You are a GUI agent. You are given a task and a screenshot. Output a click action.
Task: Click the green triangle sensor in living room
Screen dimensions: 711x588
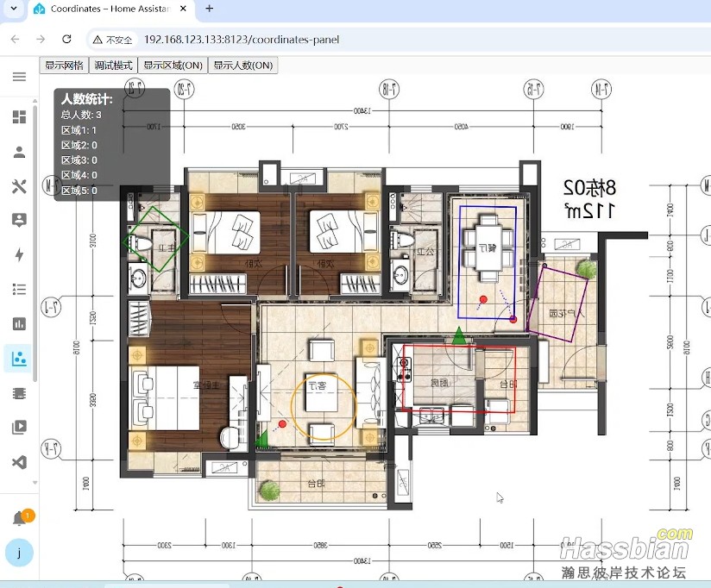[261, 439]
